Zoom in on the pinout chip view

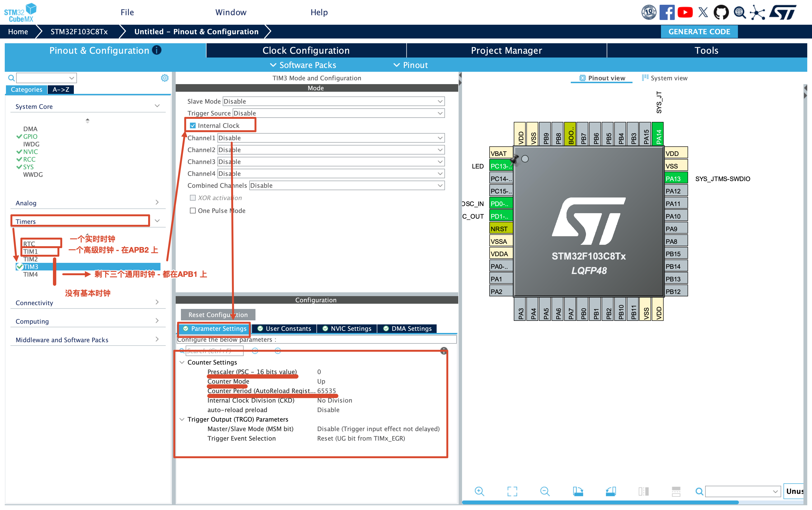pyautogui.click(x=479, y=491)
